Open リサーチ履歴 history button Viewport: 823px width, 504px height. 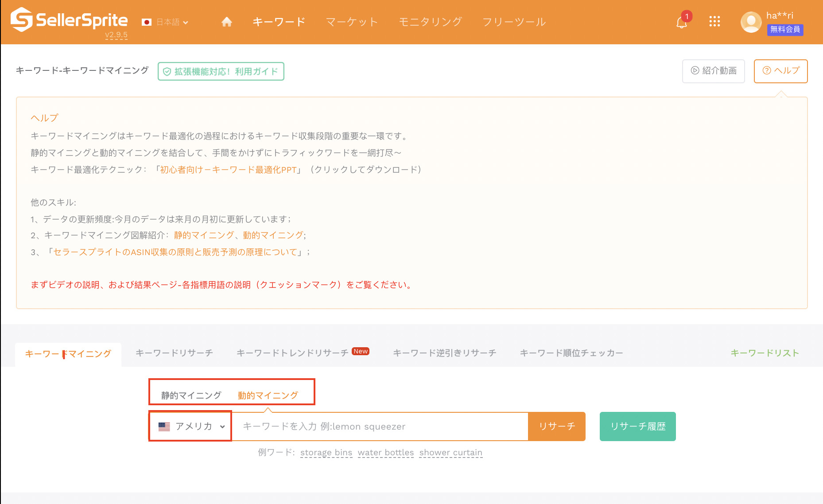click(x=637, y=426)
